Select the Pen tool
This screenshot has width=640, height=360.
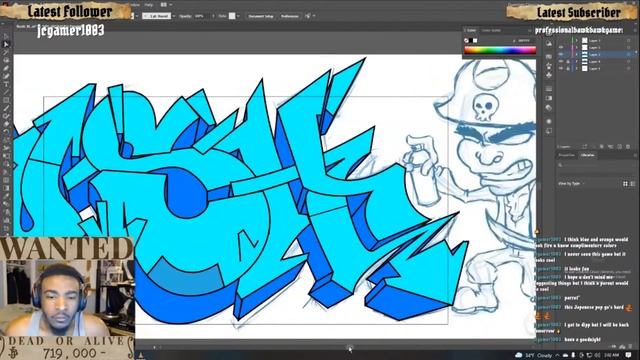(x=6, y=68)
